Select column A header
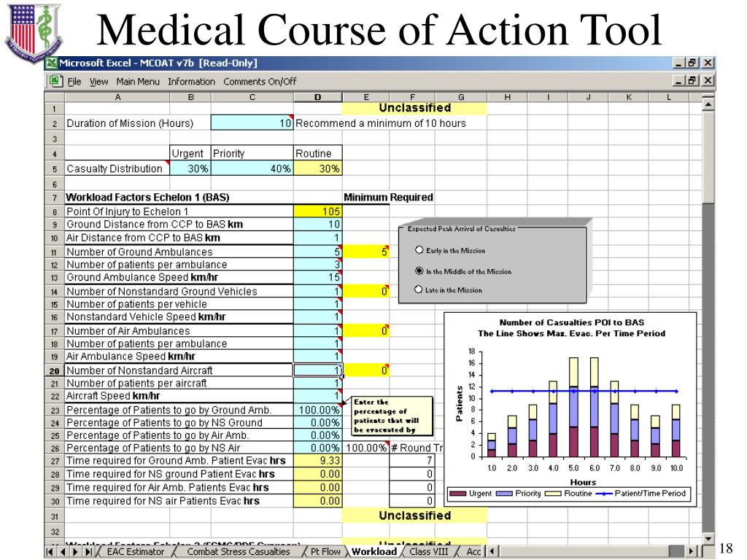 click(x=117, y=97)
